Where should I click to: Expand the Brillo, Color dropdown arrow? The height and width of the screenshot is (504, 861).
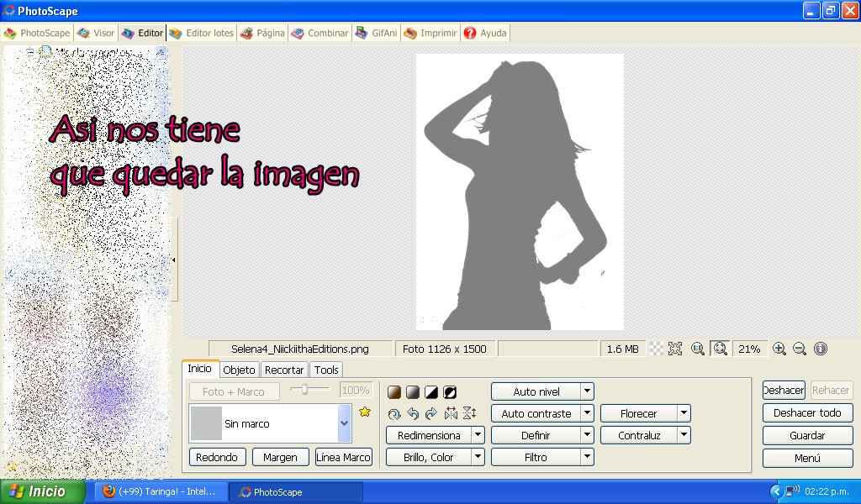click(x=478, y=457)
